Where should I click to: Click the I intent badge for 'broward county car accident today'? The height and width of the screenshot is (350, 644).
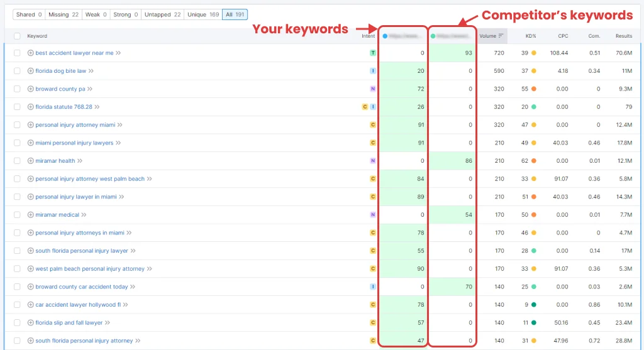click(372, 287)
